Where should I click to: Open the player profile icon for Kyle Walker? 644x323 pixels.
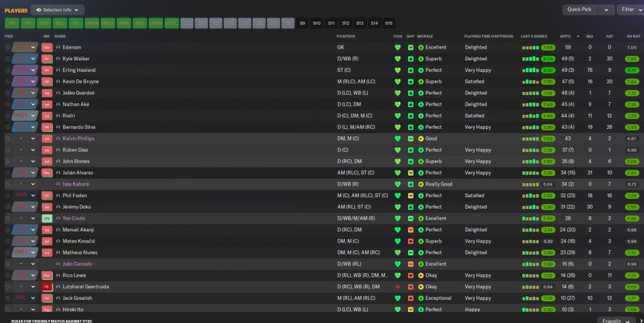point(58,59)
